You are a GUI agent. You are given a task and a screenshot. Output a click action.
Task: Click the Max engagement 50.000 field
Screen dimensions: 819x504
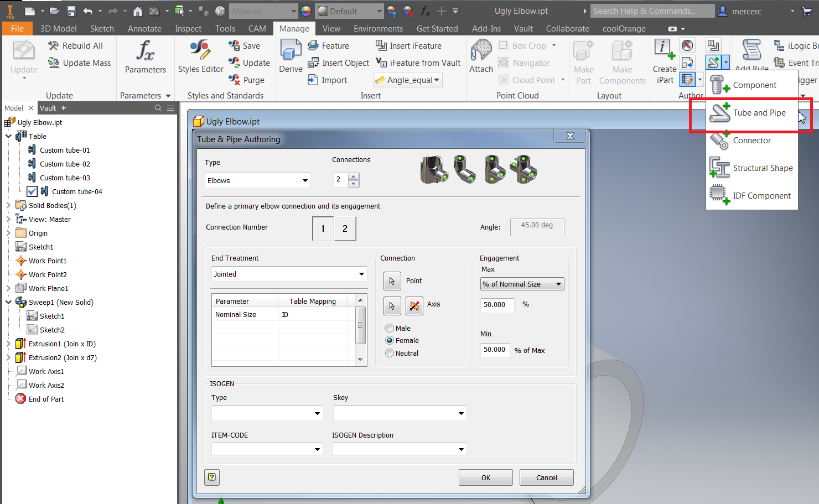click(x=497, y=305)
